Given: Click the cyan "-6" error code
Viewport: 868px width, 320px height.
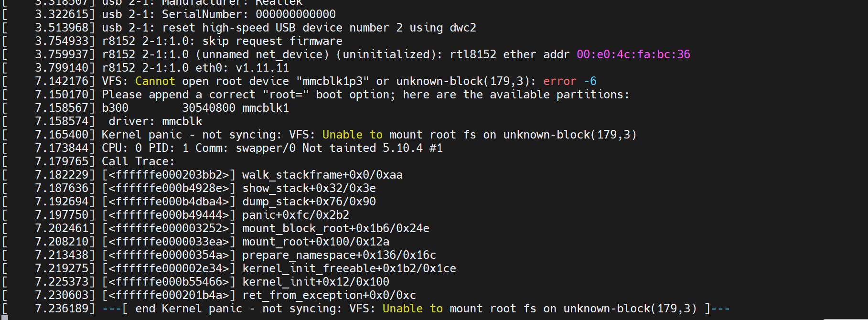Looking at the screenshot, I should 590,81.
